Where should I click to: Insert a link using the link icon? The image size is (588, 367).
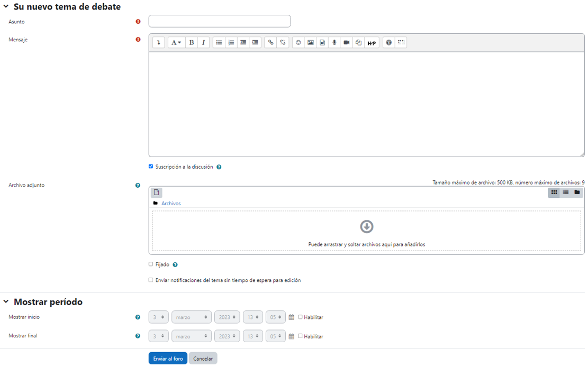270,43
